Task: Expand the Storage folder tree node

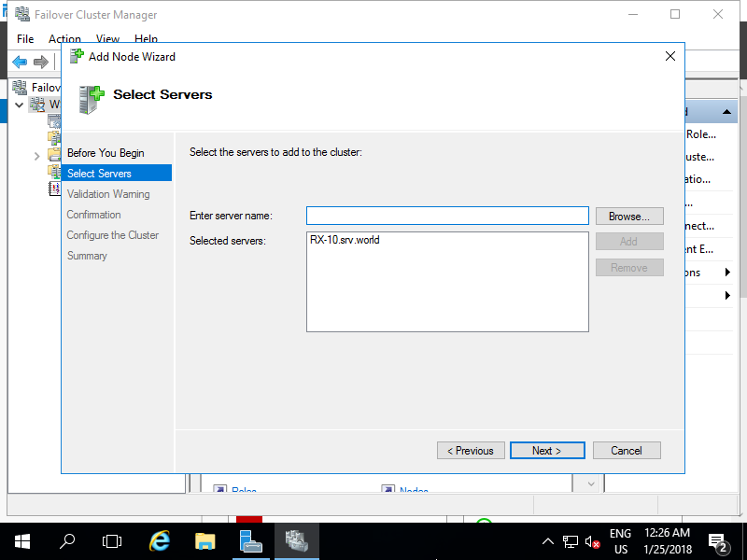Action: tap(36, 156)
